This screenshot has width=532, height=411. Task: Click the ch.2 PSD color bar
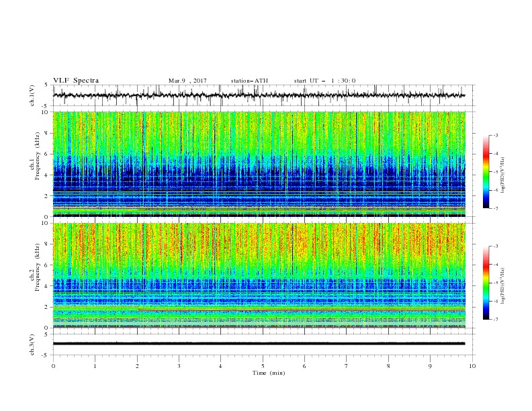pyautogui.click(x=486, y=283)
